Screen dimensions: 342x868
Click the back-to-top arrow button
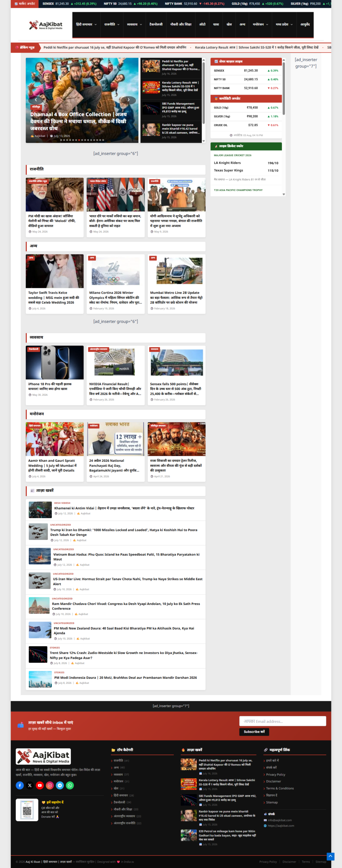[330, 856]
